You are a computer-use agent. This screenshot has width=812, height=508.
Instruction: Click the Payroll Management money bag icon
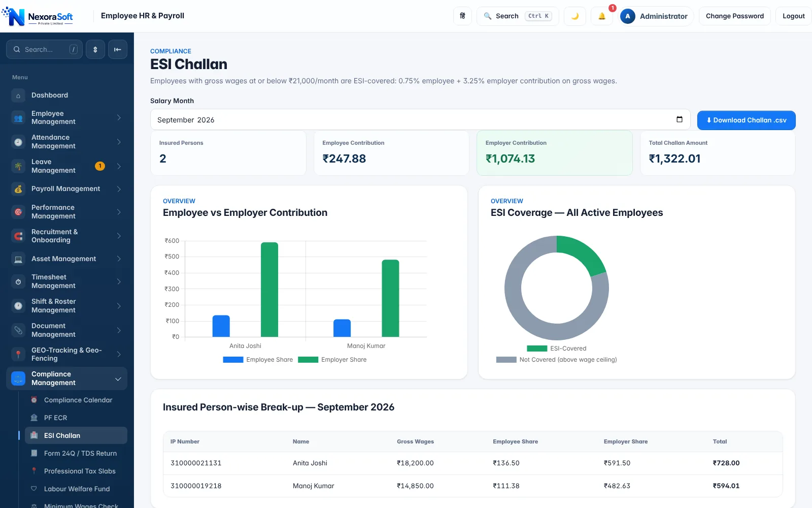pyautogui.click(x=18, y=189)
